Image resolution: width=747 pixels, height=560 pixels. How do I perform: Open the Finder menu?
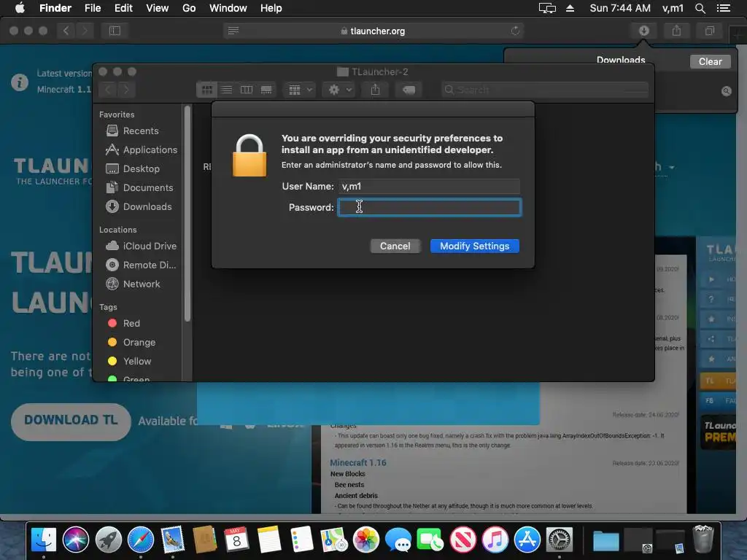click(x=55, y=8)
